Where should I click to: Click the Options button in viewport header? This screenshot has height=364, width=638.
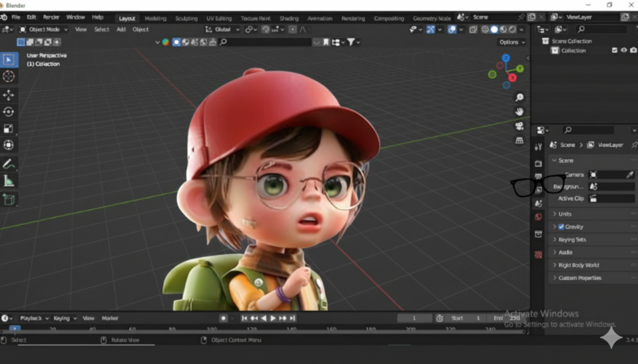(x=512, y=42)
